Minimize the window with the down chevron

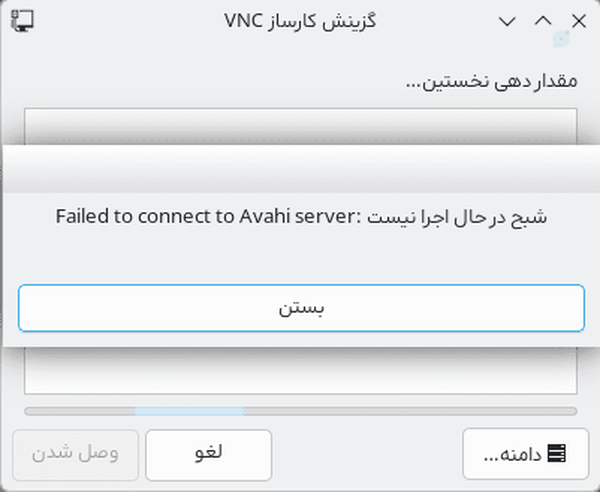coord(507,21)
